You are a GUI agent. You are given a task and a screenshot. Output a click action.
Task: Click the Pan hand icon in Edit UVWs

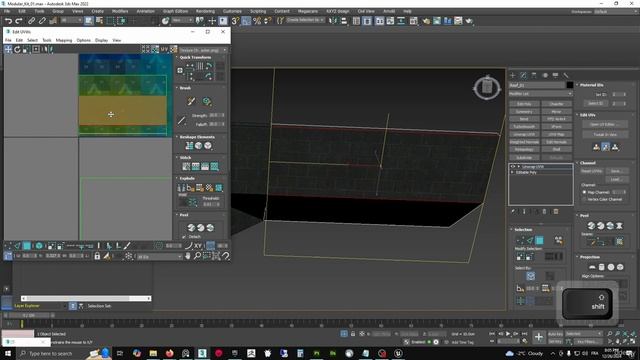[188, 256]
